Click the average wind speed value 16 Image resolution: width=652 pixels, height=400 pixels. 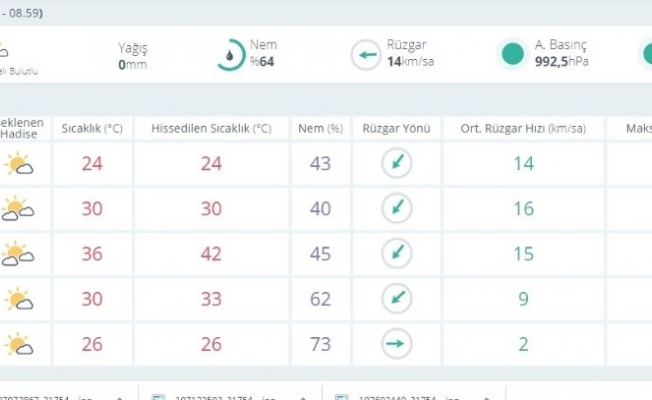point(523,208)
